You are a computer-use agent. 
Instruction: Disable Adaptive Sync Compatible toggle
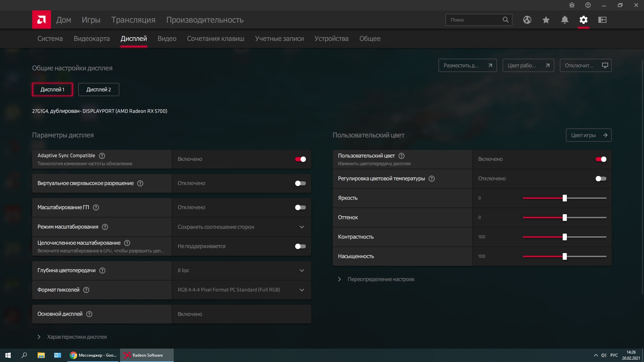pyautogui.click(x=300, y=159)
